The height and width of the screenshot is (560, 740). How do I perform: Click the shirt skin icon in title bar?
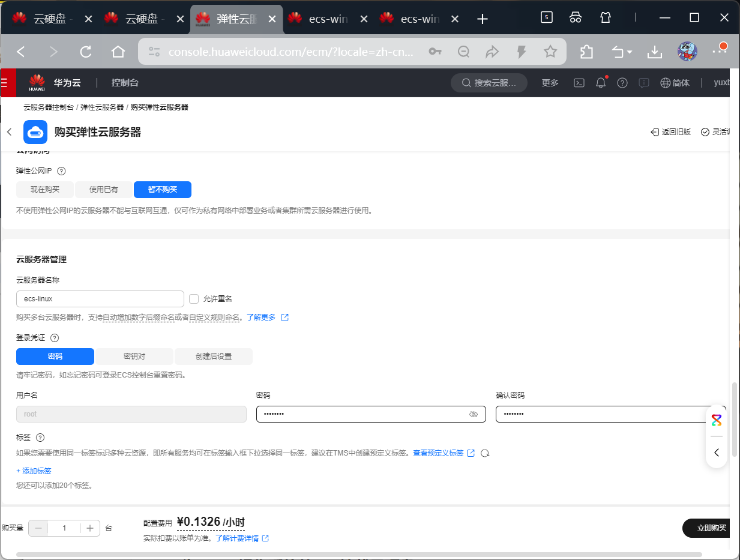click(606, 17)
